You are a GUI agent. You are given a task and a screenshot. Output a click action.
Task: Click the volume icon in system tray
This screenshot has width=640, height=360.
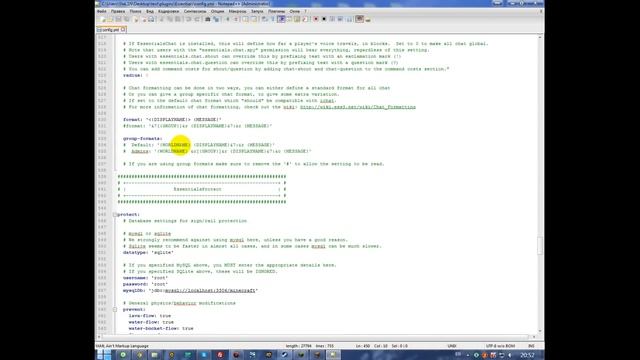click(x=510, y=355)
